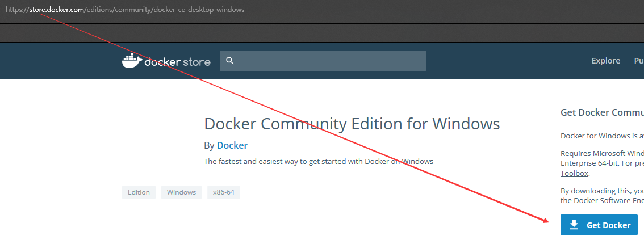Open the Docker publisher link
Screen dimensions: 644x244
[232, 145]
